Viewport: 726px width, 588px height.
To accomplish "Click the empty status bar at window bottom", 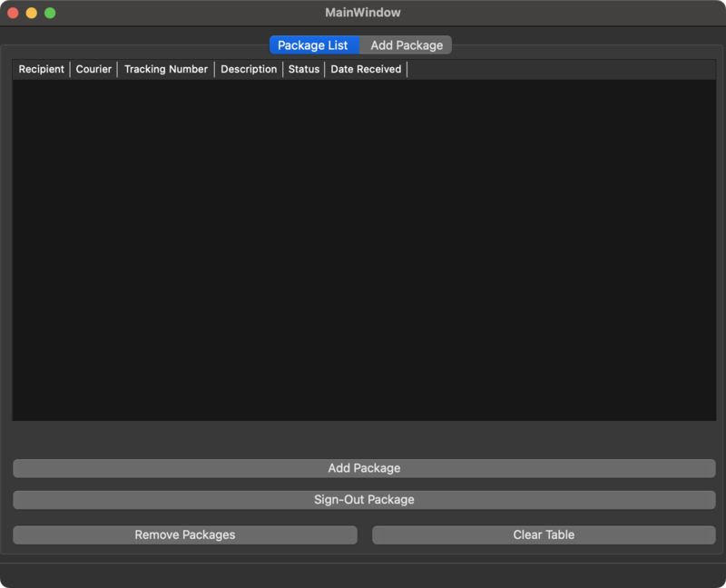I will [363, 574].
